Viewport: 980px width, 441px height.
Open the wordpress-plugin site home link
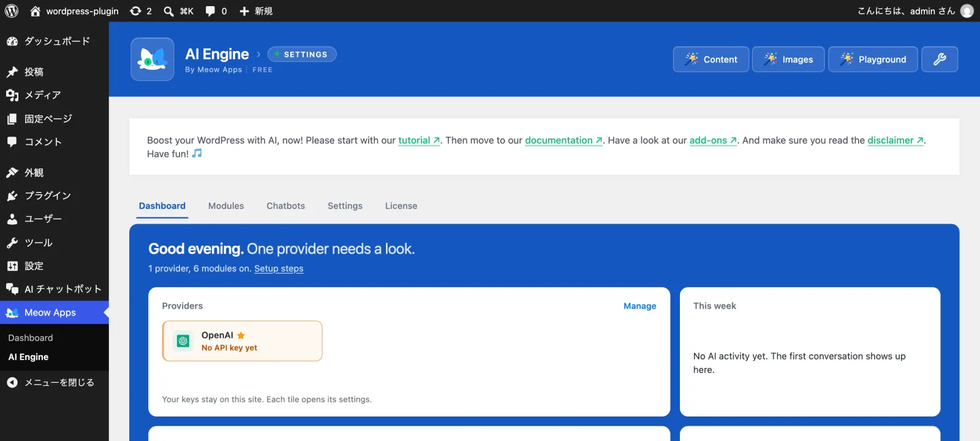[x=74, y=11]
